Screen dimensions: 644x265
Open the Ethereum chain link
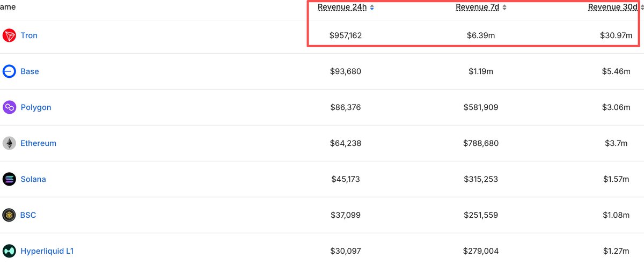38,143
